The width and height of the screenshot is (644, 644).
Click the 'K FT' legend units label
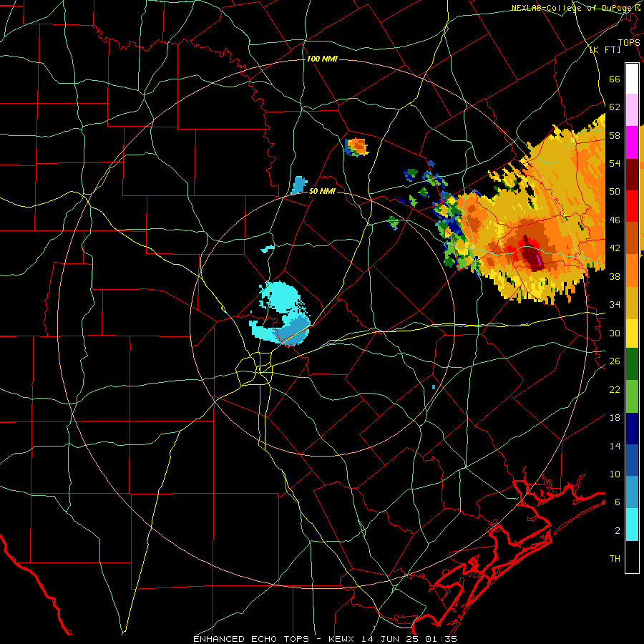[x=605, y=49]
